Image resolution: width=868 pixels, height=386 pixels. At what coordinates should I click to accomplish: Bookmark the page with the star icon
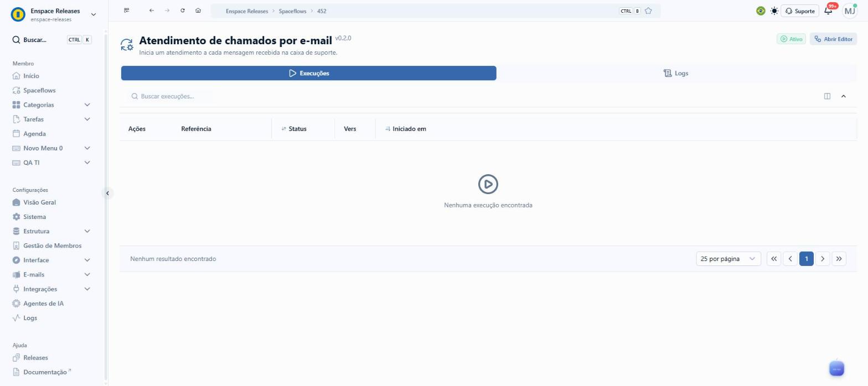tap(648, 11)
